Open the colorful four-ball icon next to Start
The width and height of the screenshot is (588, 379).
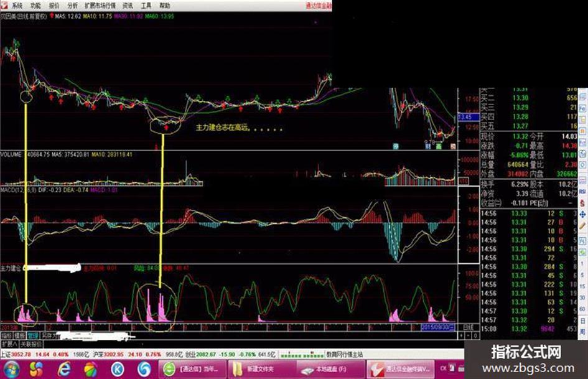[x=37, y=370]
